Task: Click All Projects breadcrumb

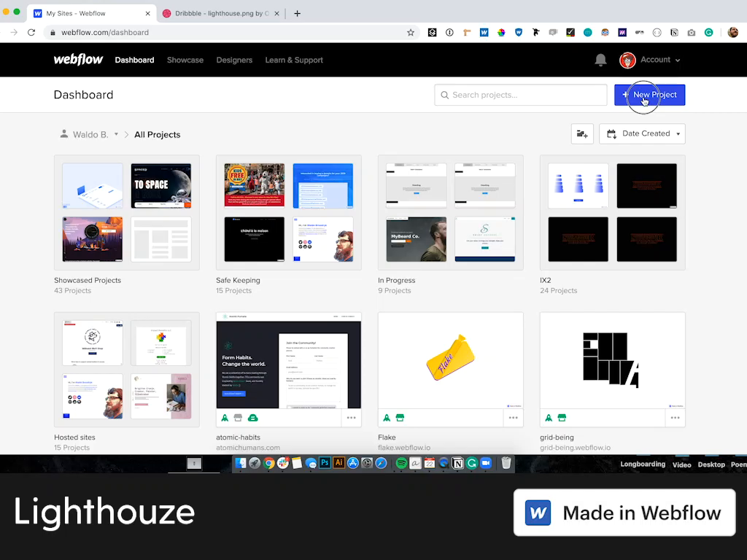Action: click(x=158, y=135)
